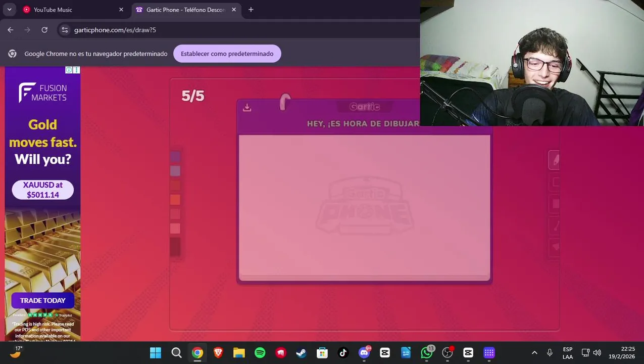Click the AdChoices info icon
Image resolution: width=644 pixels, height=364 pixels.
[70, 70]
